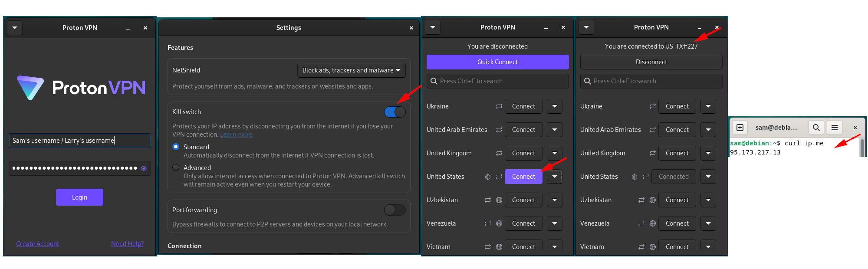Expand United Kingdom servers in the disconnected window
The height and width of the screenshot is (269, 868).
(x=555, y=153)
